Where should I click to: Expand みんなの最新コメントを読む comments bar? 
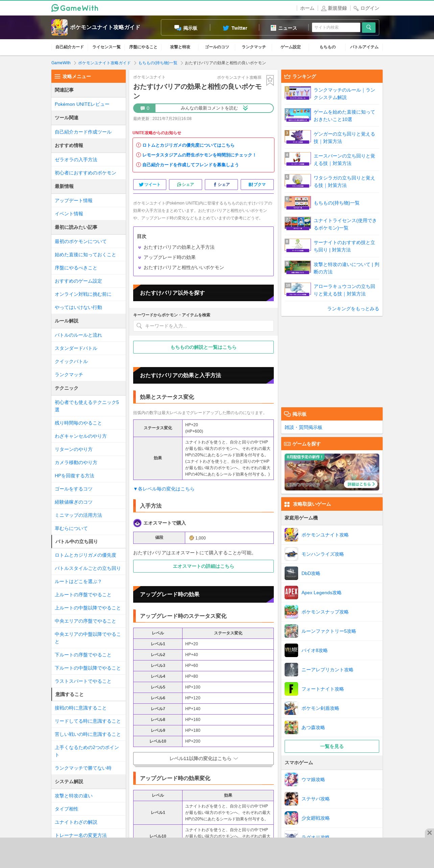coord(203,108)
